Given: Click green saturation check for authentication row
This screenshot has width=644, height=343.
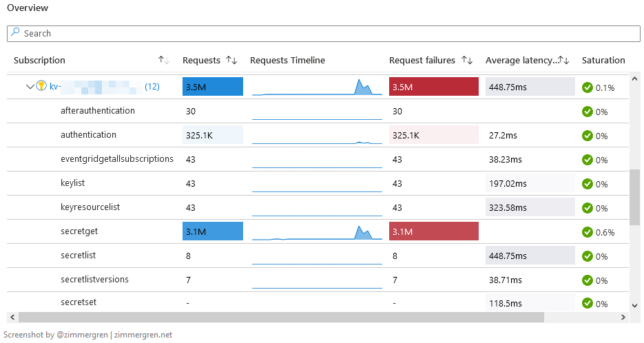Looking at the screenshot, I should point(588,136).
